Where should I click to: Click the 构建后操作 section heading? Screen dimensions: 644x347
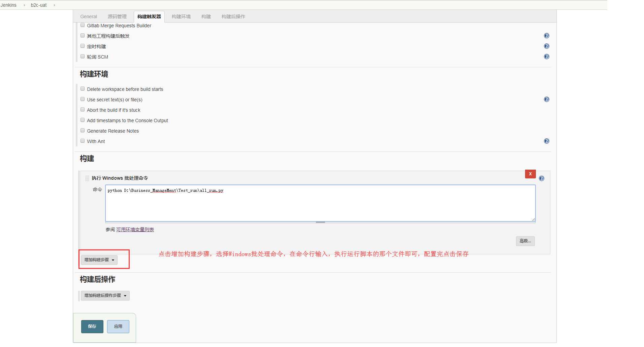pos(98,279)
